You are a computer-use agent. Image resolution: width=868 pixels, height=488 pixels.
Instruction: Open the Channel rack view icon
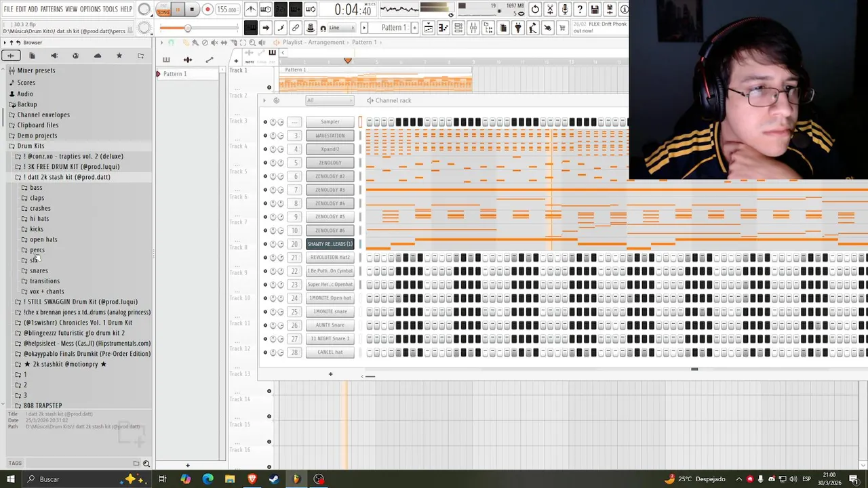pyautogui.click(x=458, y=28)
